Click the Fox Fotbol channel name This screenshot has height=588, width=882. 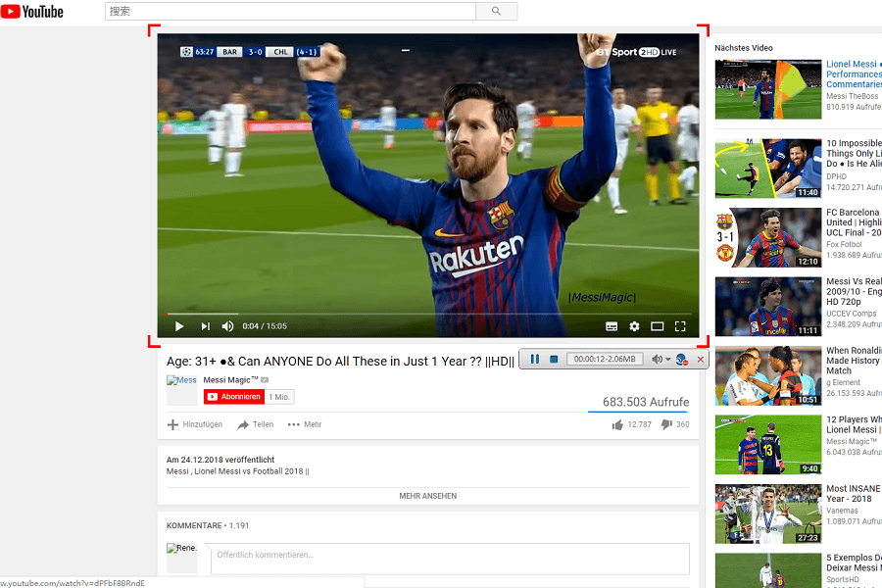click(844, 244)
